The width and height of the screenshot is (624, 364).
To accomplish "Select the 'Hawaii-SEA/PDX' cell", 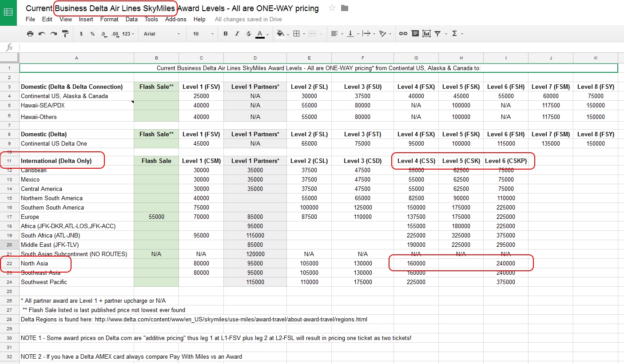I will pyautogui.click(x=77, y=105).
